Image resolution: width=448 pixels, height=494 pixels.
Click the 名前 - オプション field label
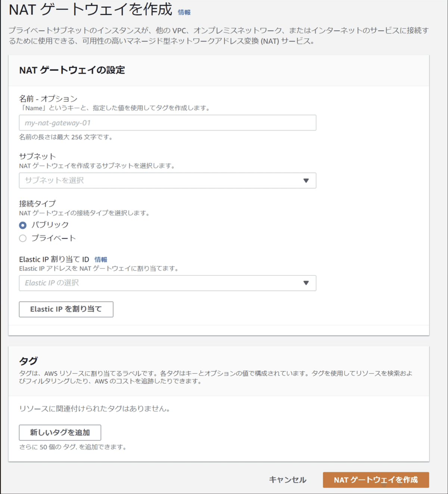coord(48,99)
